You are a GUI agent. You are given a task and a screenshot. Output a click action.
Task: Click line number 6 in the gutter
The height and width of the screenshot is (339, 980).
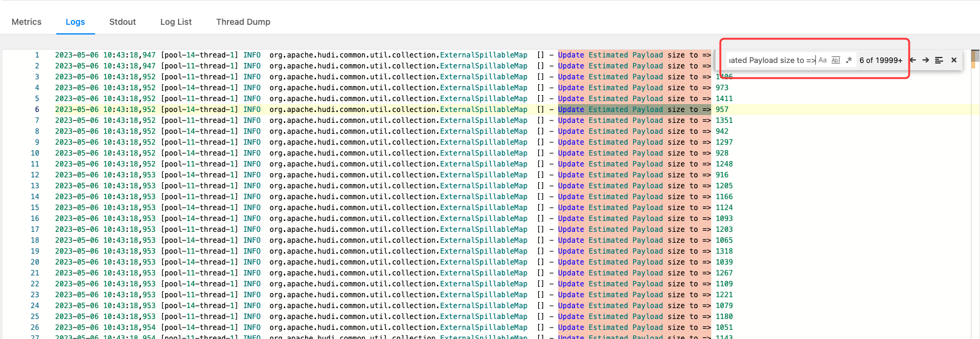37,110
